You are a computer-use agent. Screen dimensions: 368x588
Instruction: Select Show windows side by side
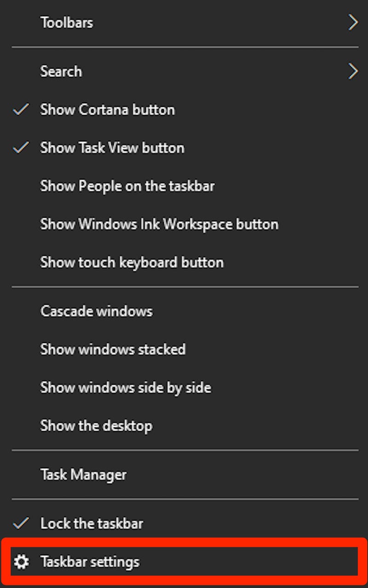[126, 387]
